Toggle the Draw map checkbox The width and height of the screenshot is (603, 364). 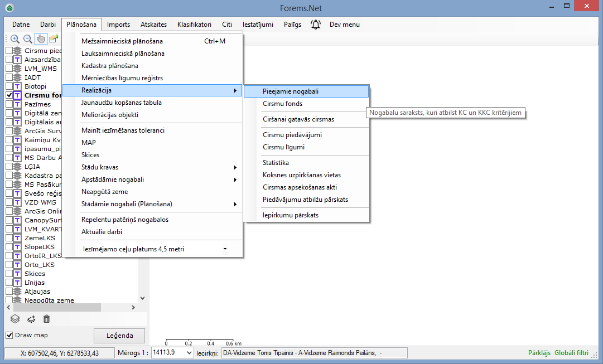(x=9, y=335)
